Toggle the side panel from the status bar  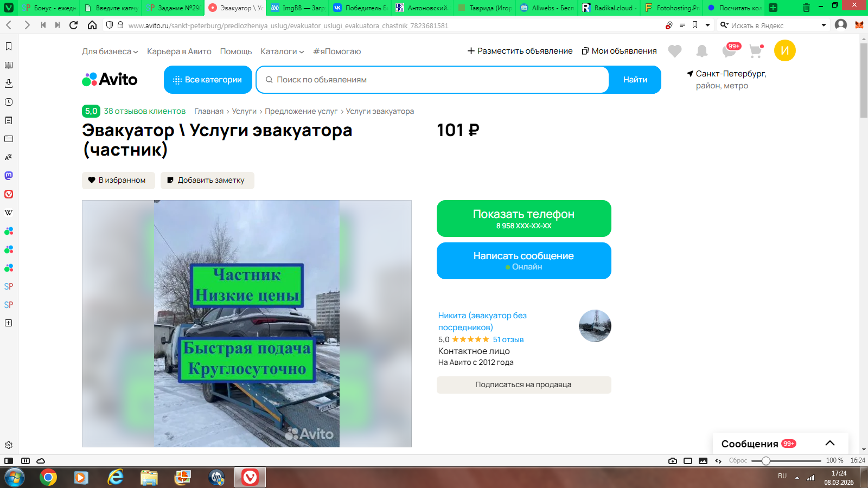pos(9,461)
